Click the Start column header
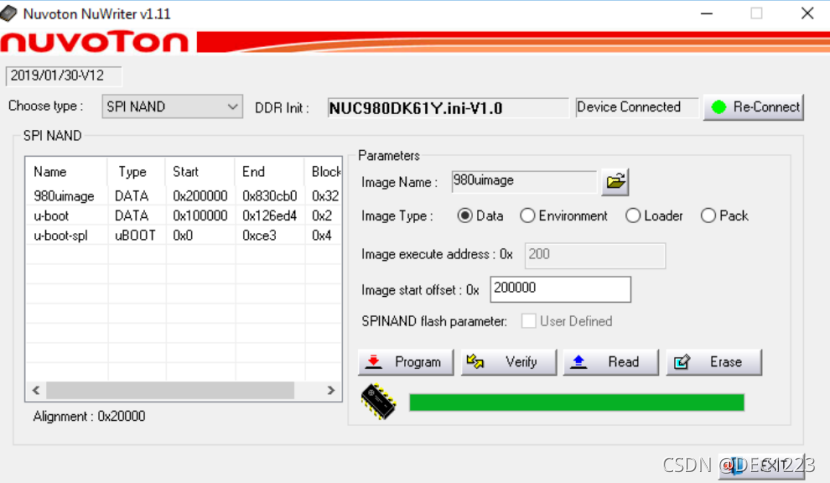This screenshot has height=483, width=830. (200, 172)
